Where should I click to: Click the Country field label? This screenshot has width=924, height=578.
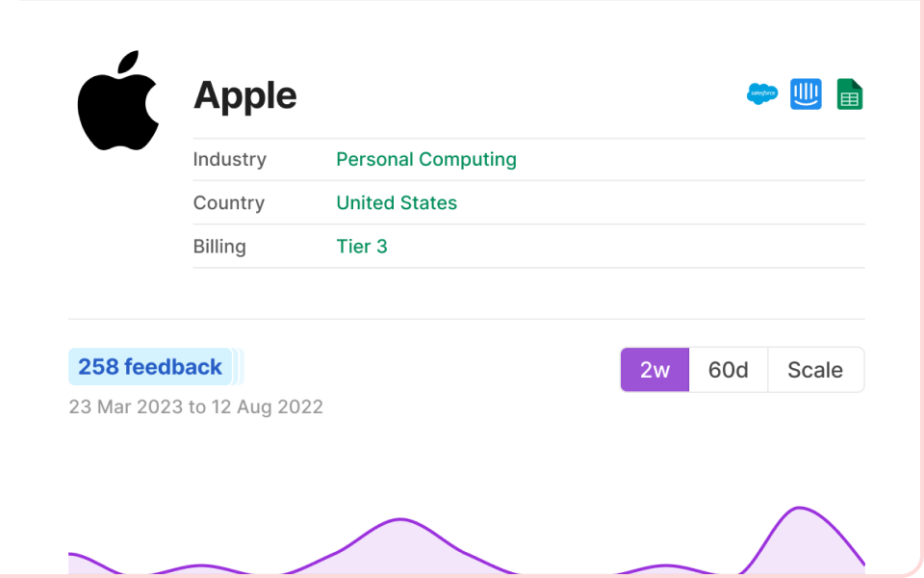pos(228,202)
